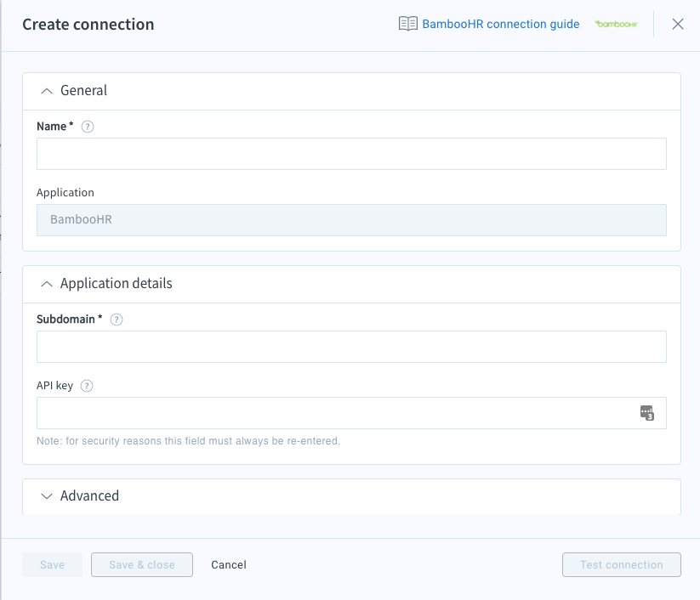Screen dimensions: 700x600
Task: Focus the API key input field
Action: (351, 413)
